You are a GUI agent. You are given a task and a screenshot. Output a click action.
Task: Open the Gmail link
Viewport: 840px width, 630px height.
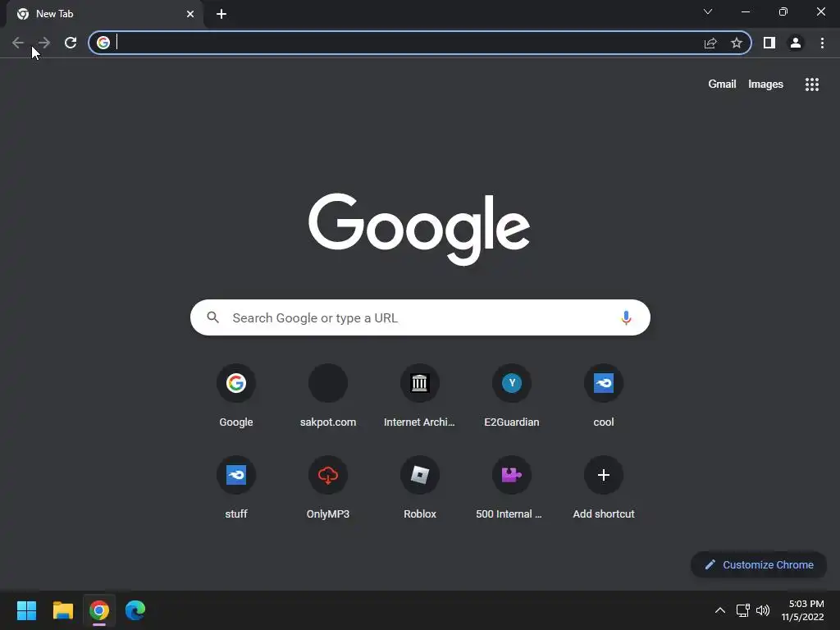(722, 84)
